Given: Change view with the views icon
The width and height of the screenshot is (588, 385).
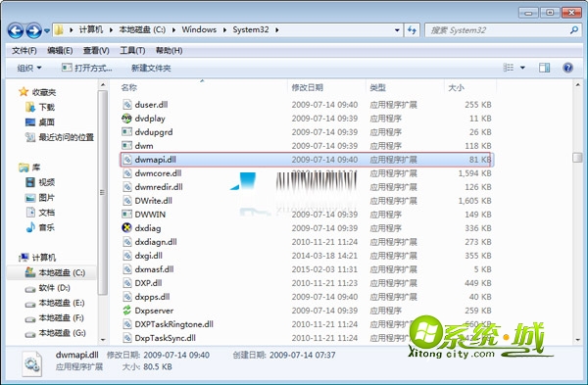Looking at the screenshot, I should (509, 68).
